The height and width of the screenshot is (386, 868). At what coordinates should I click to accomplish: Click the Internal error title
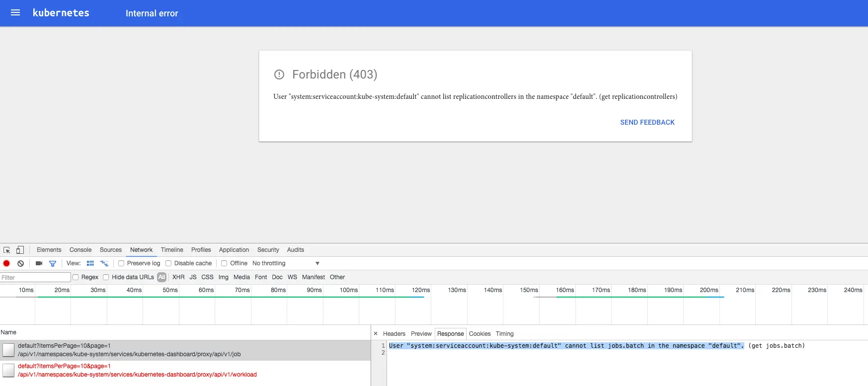pos(152,13)
